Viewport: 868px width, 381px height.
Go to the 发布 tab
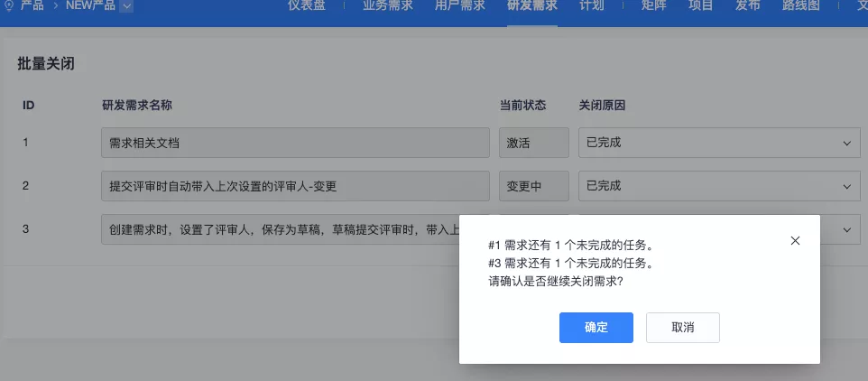coord(747,6)
